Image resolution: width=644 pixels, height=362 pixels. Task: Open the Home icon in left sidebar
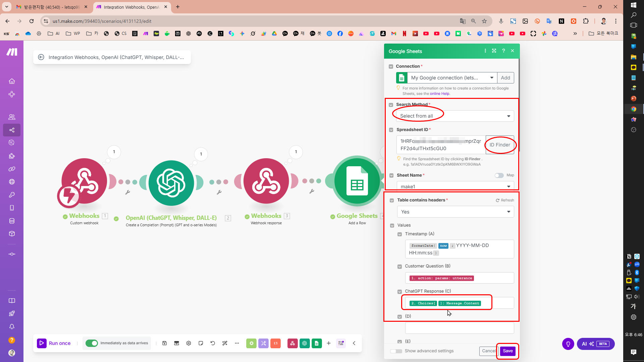(x=12, y=81)
